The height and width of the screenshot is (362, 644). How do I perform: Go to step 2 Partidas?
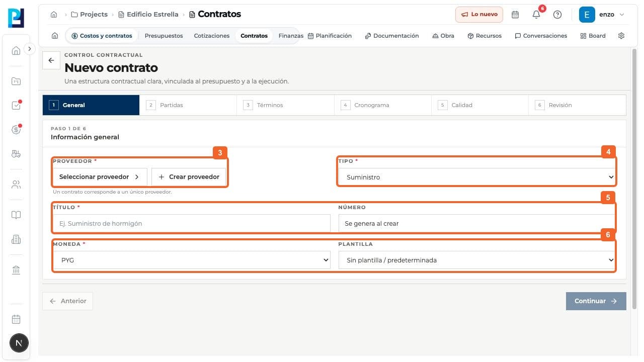point(188,105)
